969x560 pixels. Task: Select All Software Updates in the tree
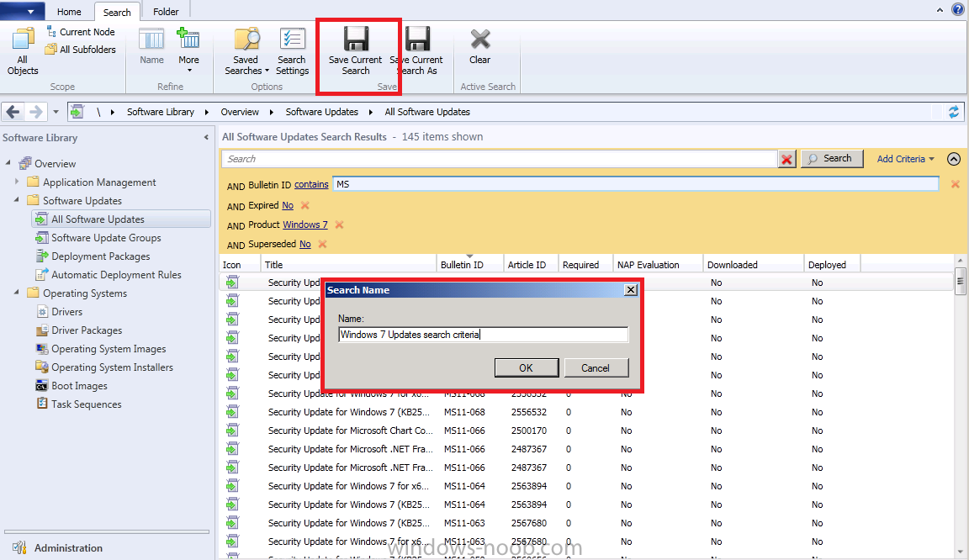coord(121,219)
